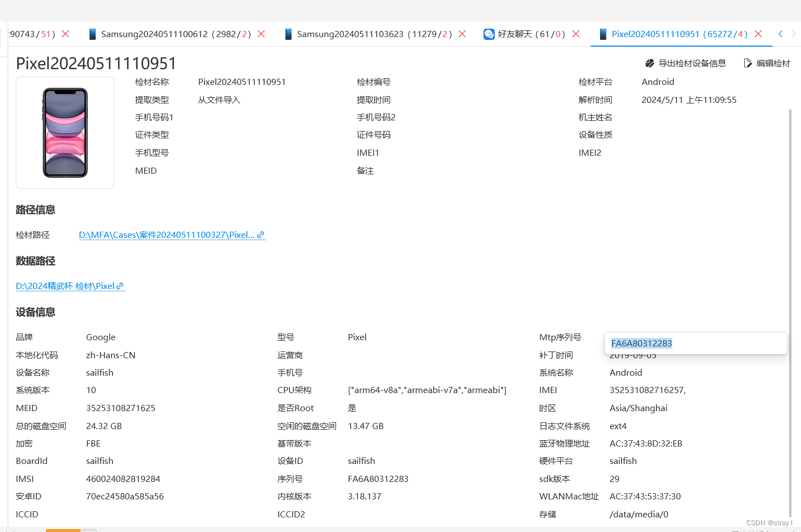Select 系统名称 value Android
This screenshot has height=532, width=801.
click(x=626, y=373)
